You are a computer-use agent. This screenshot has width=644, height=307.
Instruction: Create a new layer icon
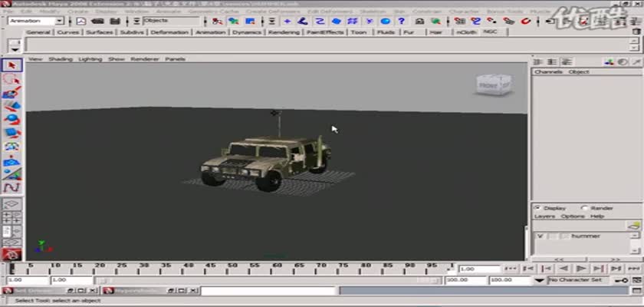pyautogui.click(x=634, y=226)
